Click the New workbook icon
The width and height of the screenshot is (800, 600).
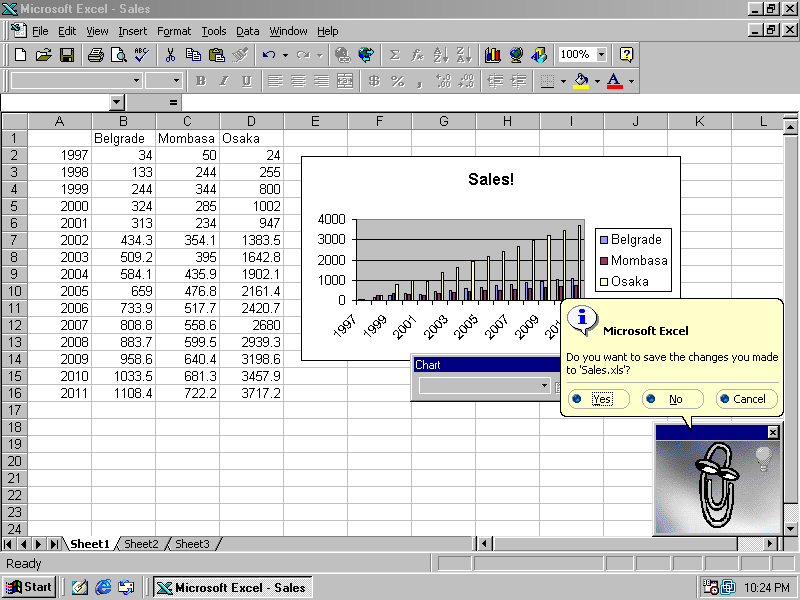20,55
